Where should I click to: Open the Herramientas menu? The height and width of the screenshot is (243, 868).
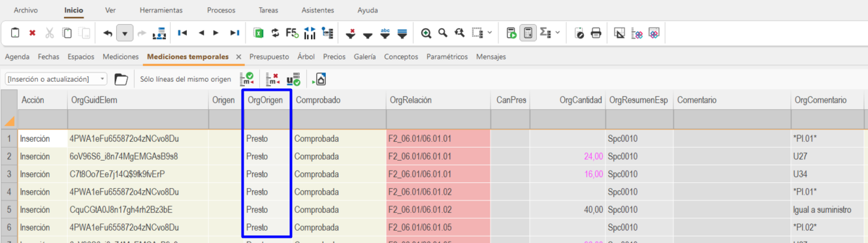161,10
